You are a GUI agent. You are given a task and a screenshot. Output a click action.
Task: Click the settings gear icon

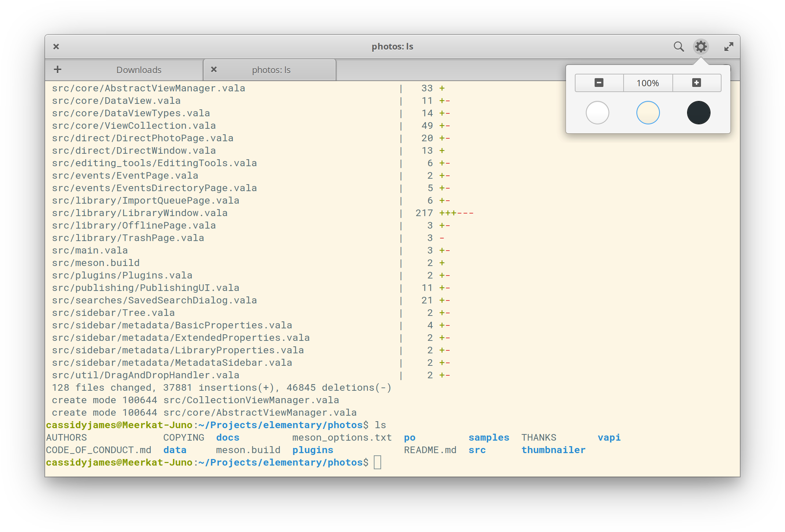point(701,47)
